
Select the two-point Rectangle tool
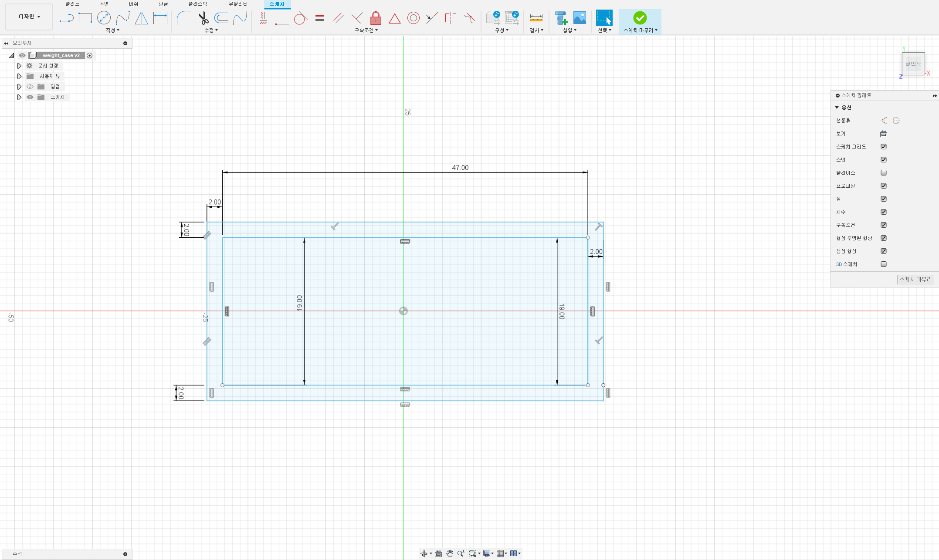85,18
